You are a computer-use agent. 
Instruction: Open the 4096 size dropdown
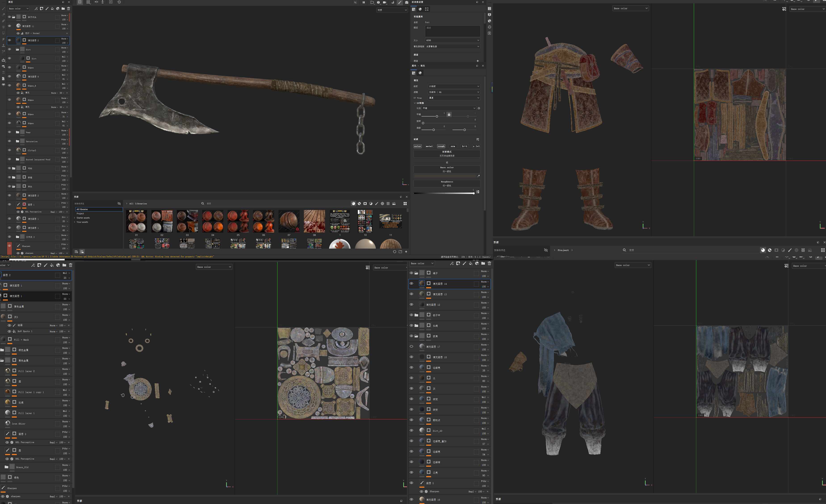452,40
